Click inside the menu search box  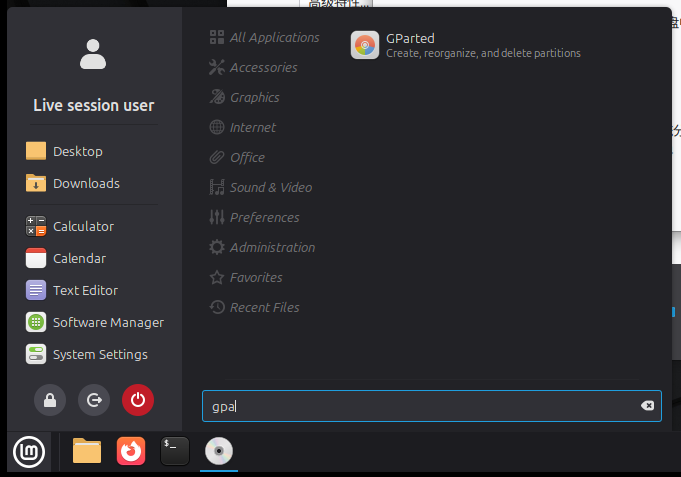click(x=420, y=405)
